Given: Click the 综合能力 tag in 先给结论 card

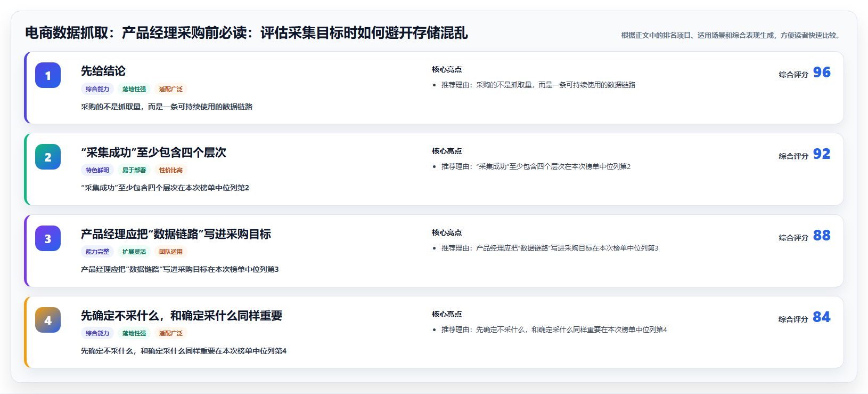Looking at the screenshot, I should 97,89.
